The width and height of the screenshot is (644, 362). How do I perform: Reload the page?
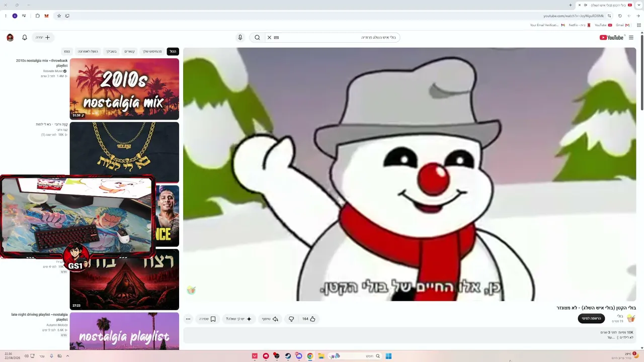[x=620, y=16]
